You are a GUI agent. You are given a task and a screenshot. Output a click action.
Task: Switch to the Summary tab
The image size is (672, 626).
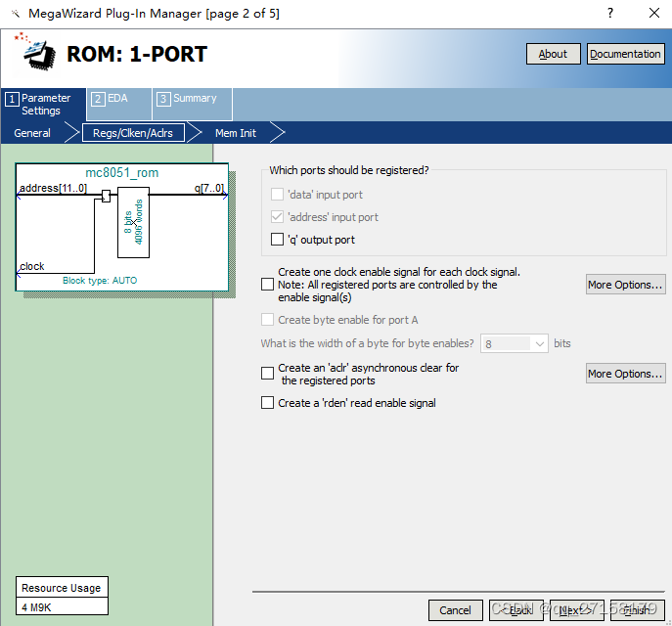click(x=193, y=104)
